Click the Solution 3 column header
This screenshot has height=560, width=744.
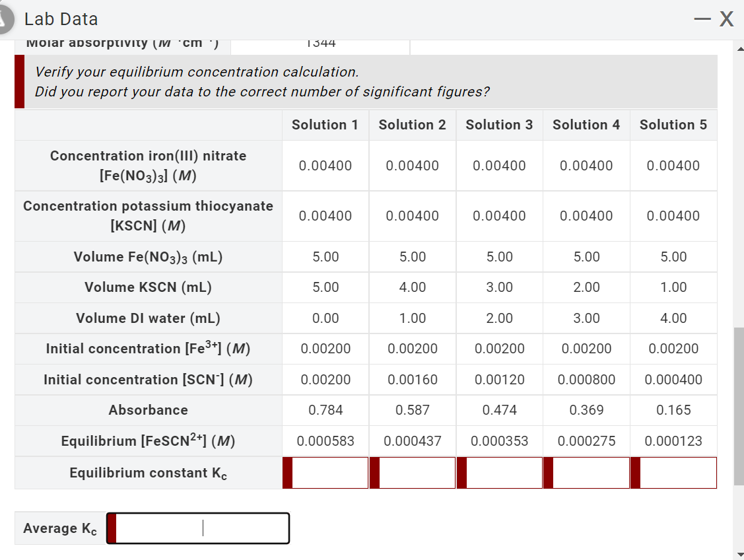[499, 124]
